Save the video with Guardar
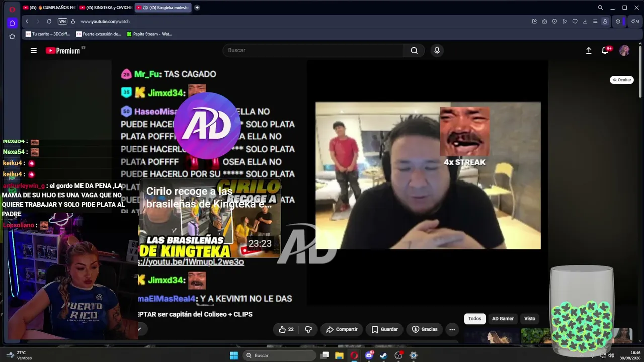Image resolution: width=644 pixels, height=362 pixels. tap(384, 329)
